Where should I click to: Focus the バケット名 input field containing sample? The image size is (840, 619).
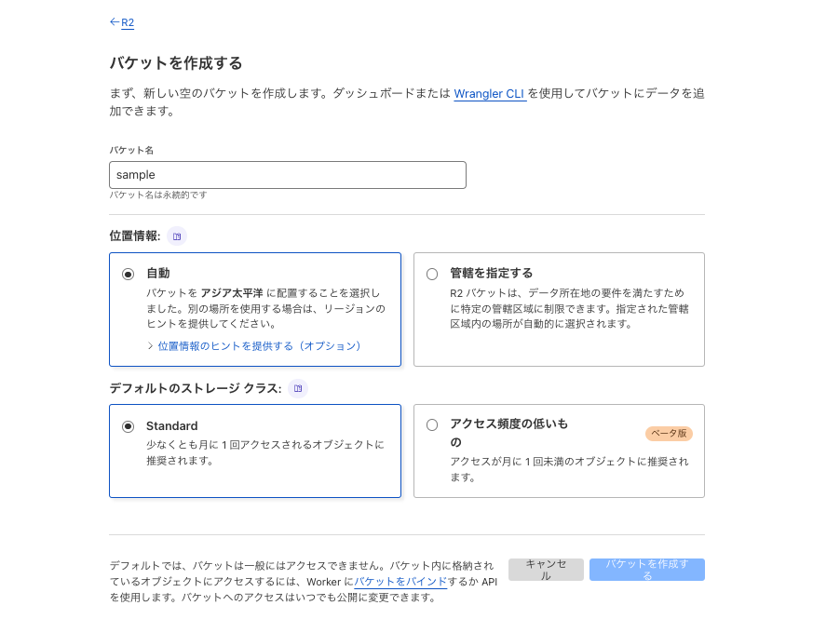(288, 175)
